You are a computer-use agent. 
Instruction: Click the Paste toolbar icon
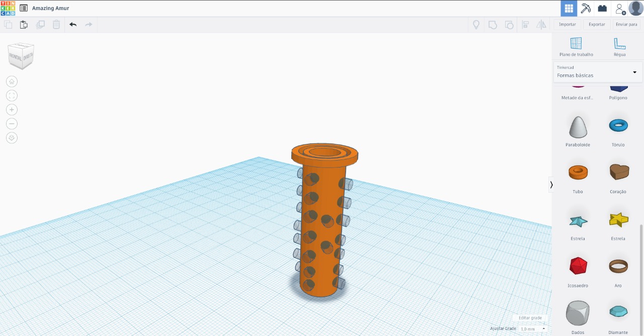[x=24, y=24]
